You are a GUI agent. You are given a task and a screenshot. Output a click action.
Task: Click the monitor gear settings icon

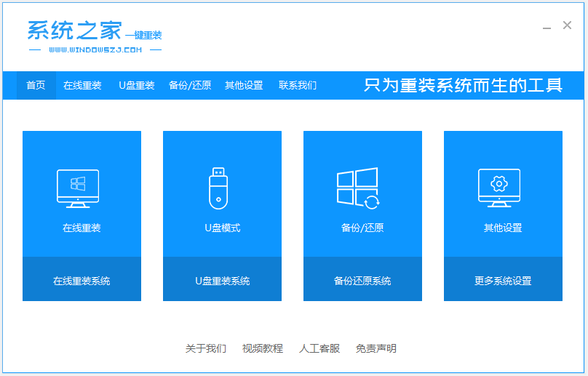pyautogui.click(x=498, y=188)
